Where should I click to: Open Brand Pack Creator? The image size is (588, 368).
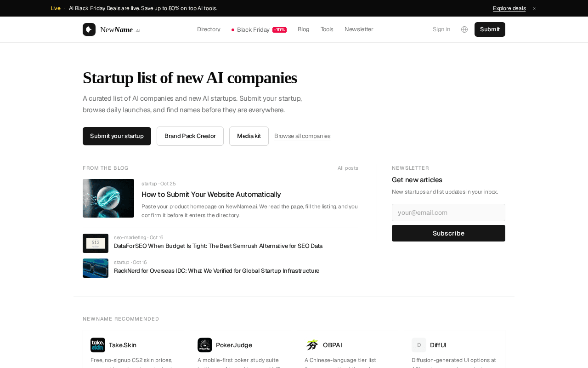pos(190,136)
